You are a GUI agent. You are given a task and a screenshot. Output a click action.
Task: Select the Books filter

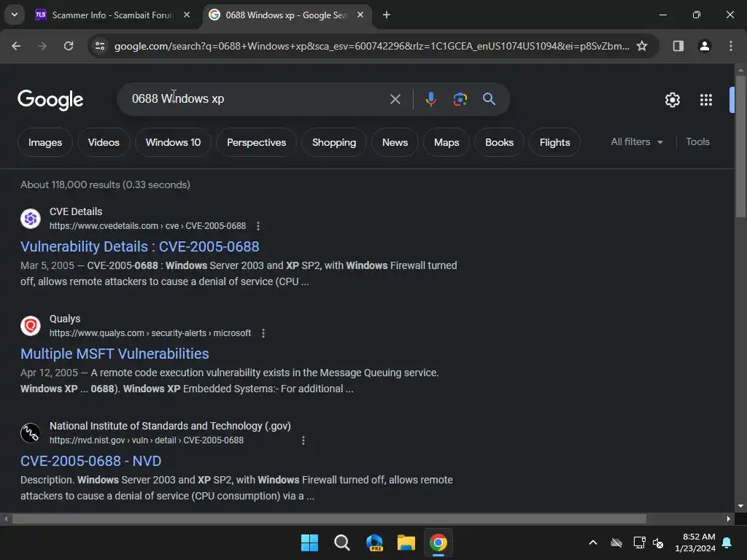click(499, 142)
